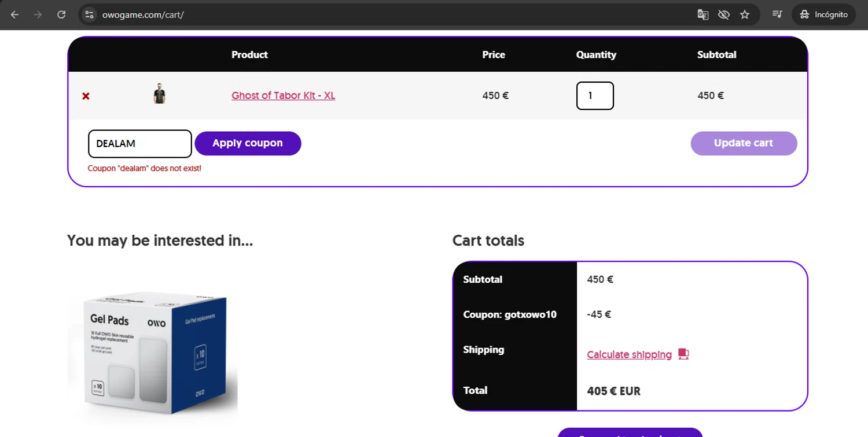This screenshot has height=437, width=868.
Task: Click the crossed-out eye tracking icon
Action: click(724, 14)
